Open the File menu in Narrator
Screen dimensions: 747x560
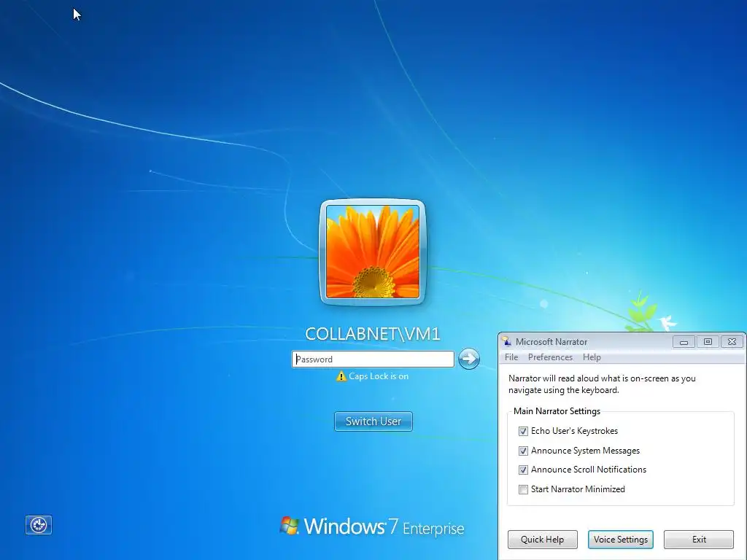(x=511, y=357)
